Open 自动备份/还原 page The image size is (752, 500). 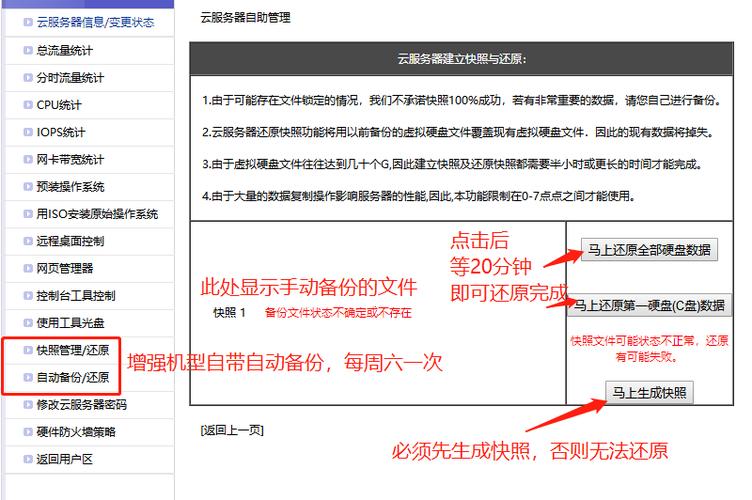pos(73,378)
